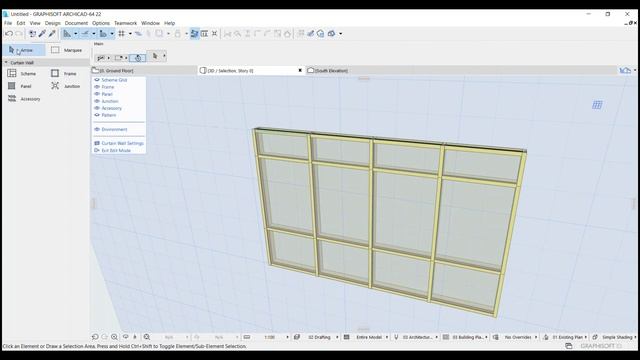Switch to the 0. Ground Floor tab
Viewport: 640px width, 360px height.
pos(144,71)
